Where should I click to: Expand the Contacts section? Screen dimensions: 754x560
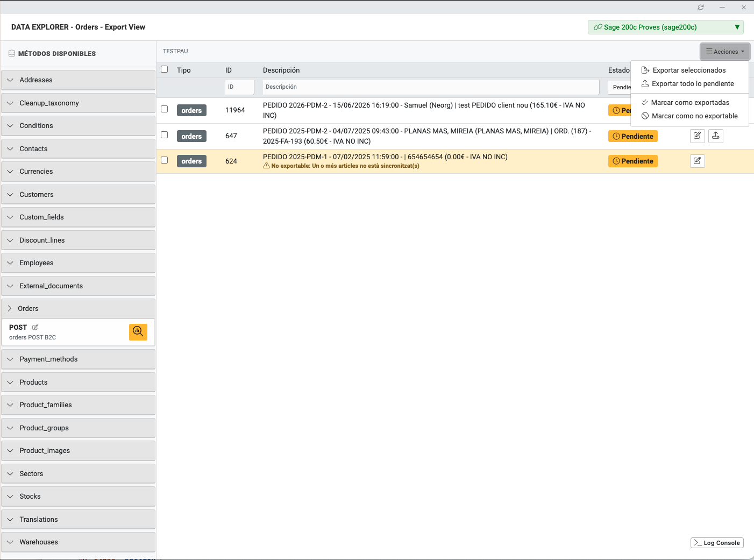click(x=79, y=148)
